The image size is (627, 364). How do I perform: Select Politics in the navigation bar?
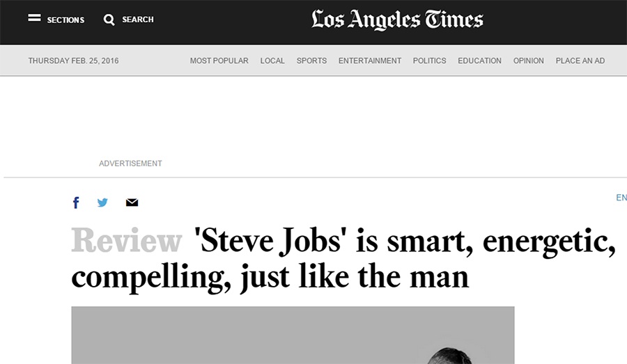(429, 61)
